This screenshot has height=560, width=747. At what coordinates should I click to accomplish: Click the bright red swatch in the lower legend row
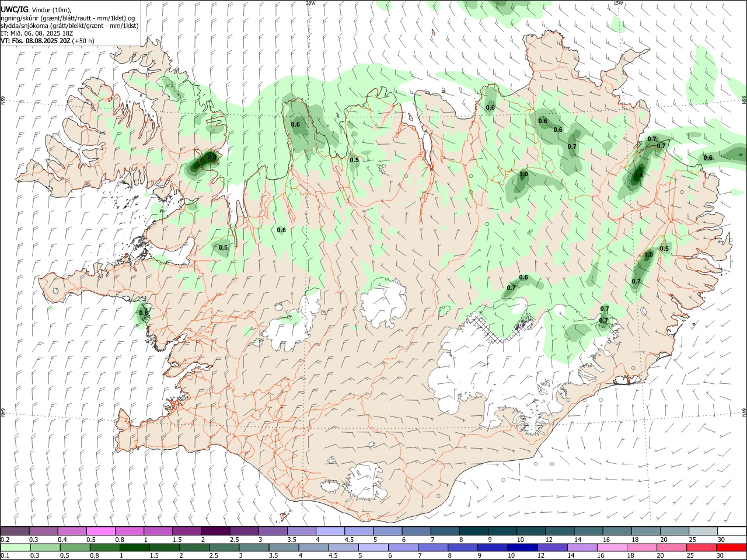(x=731, y=548)
